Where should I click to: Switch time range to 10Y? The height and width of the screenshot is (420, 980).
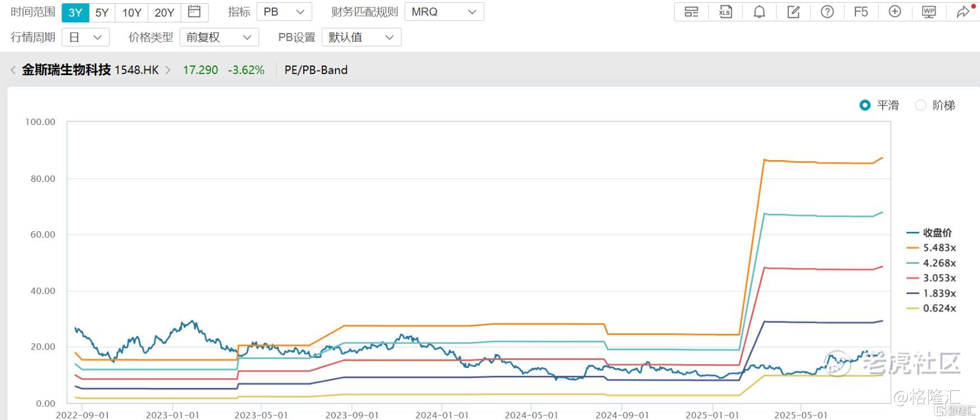pyautogui.click(x=131, y=12)
